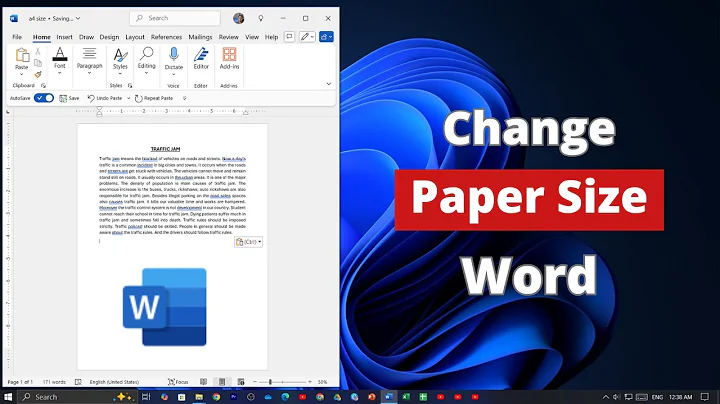
Task: Open the Paragraph group button
Action: click(89, 61)
